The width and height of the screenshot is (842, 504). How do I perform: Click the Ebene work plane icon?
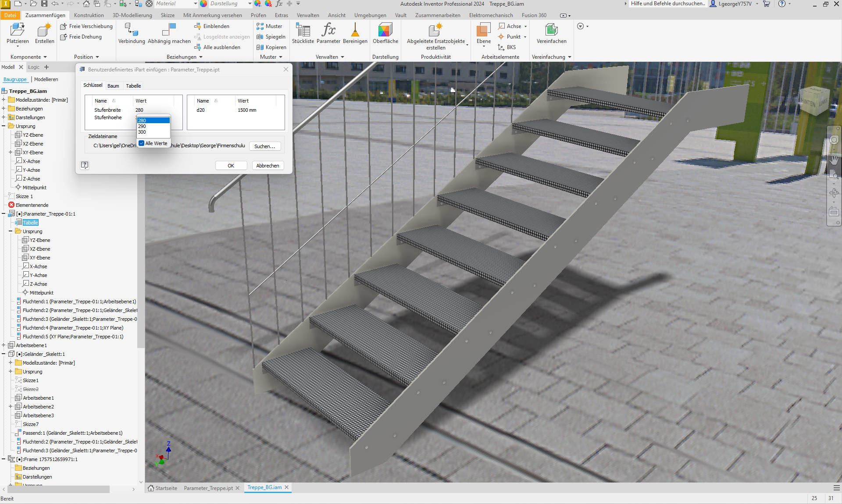click(483, 31)
